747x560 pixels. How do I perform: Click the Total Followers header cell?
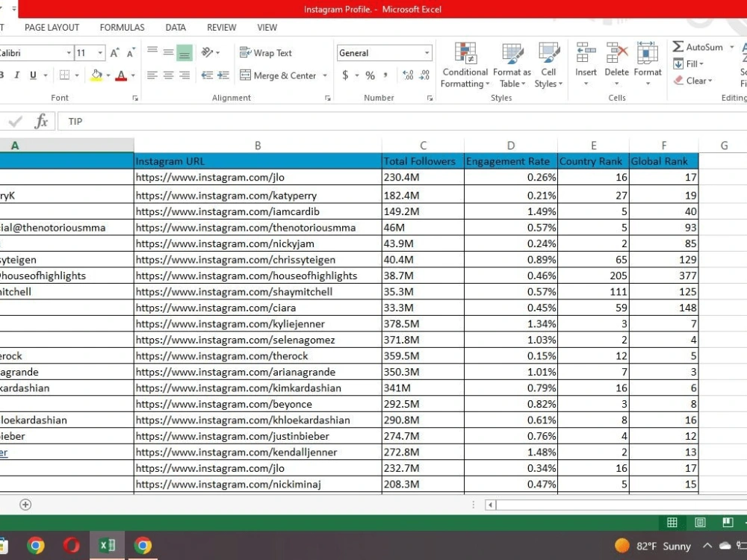(423, 161)
